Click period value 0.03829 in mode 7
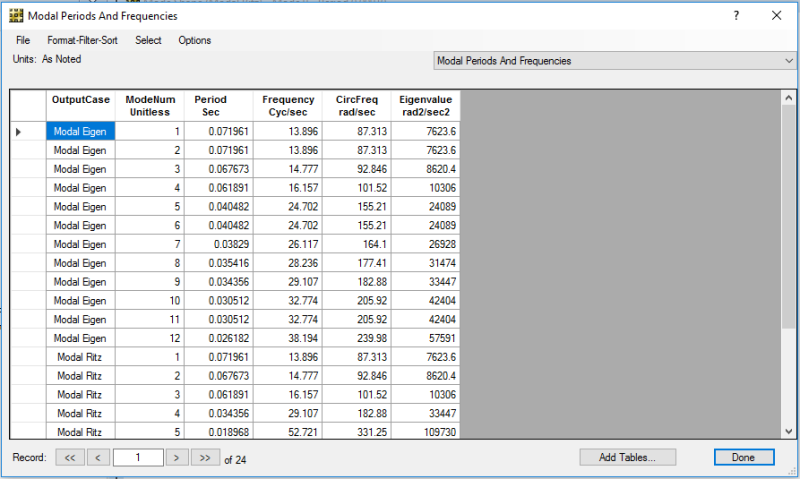 pos(219,244)
